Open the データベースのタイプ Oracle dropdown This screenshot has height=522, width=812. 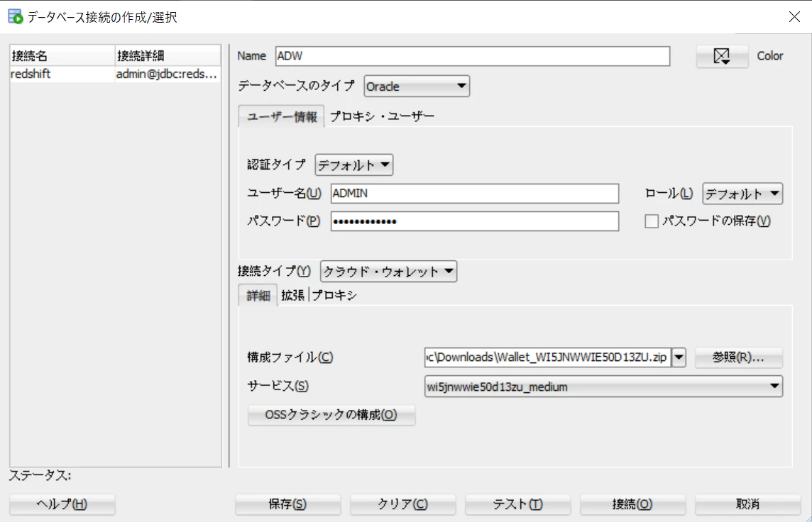(417, 87)
